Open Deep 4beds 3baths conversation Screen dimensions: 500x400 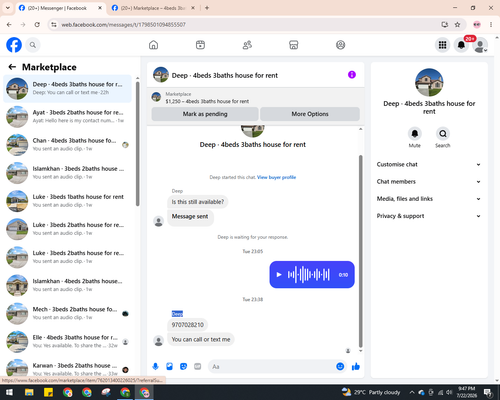67,89
